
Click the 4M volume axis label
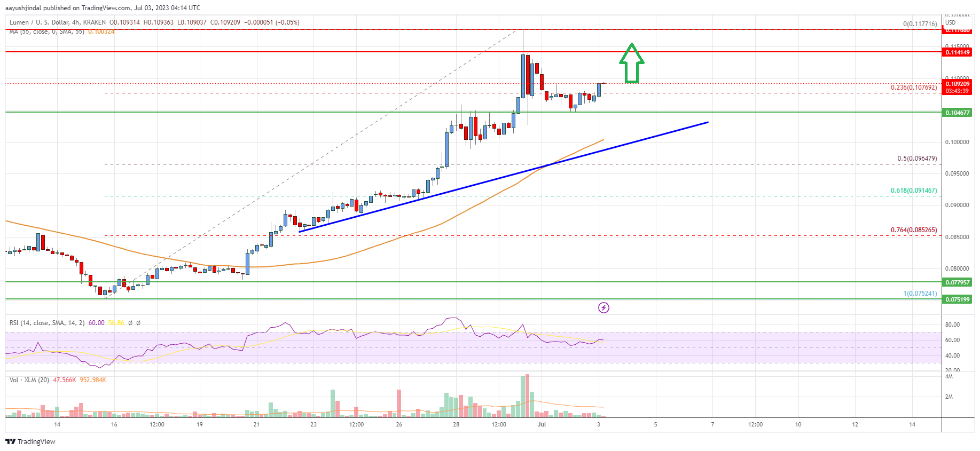(949, 376)
